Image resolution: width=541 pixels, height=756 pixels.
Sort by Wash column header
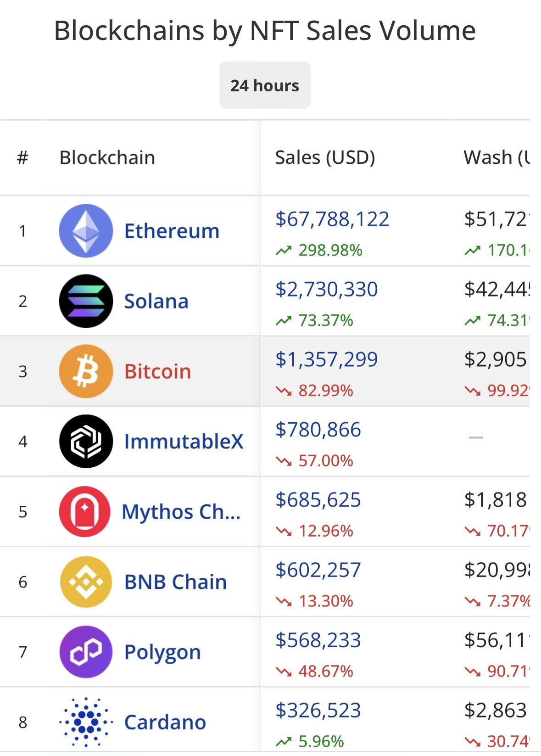click(x=497, y=157)
